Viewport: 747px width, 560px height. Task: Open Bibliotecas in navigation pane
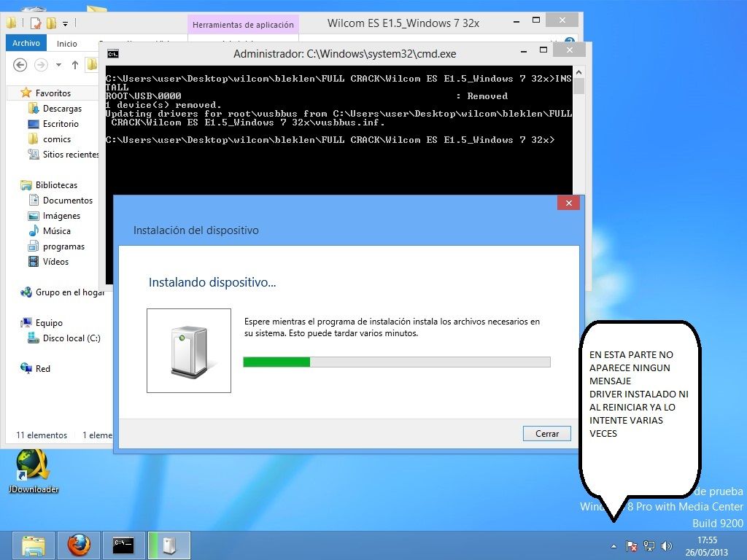[x=56, y=184]
